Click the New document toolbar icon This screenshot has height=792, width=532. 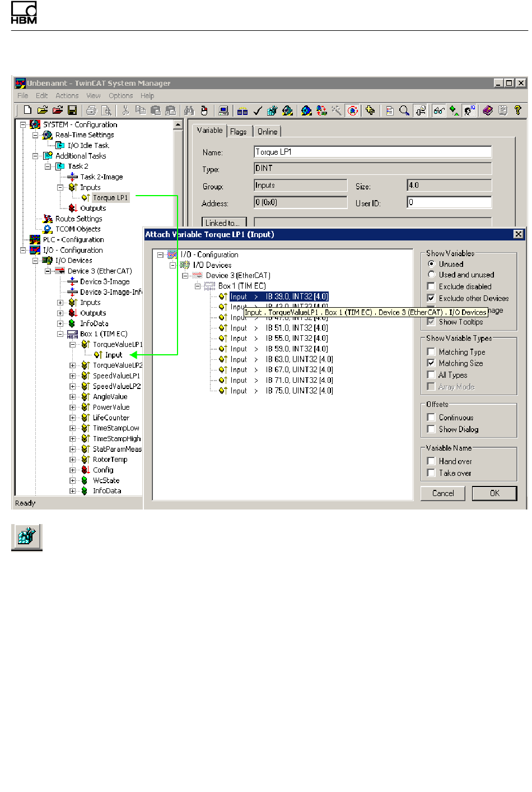(27, 110)
